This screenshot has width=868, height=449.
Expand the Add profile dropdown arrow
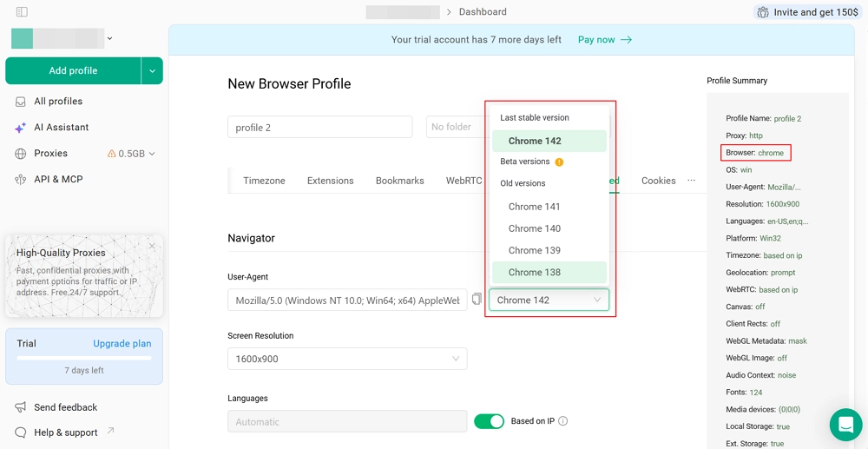click(152, 71)
